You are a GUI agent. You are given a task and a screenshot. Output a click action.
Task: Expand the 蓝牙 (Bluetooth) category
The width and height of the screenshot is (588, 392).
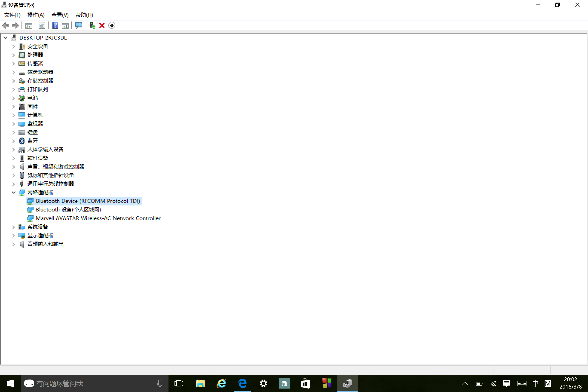(x=14, y=141)
